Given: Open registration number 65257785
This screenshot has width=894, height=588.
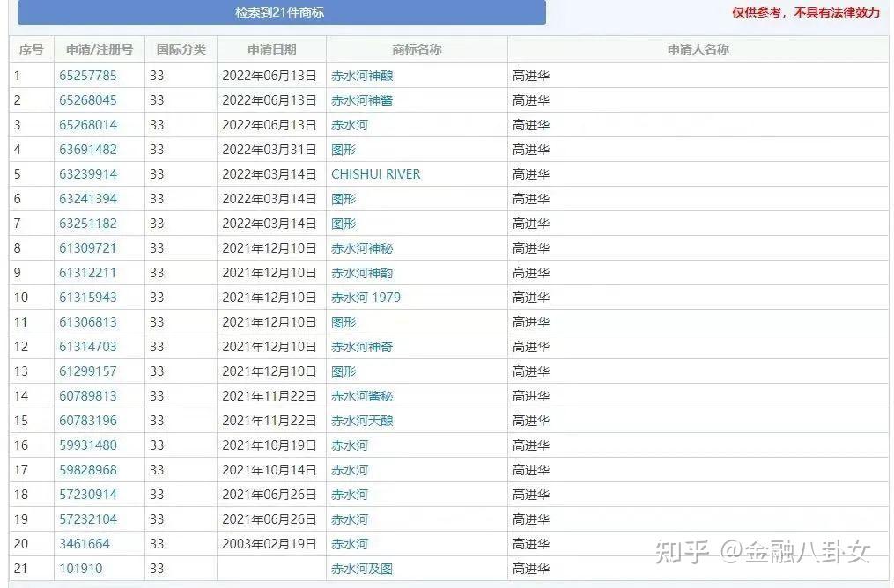Looking at the screenshot, I should 88,76.
